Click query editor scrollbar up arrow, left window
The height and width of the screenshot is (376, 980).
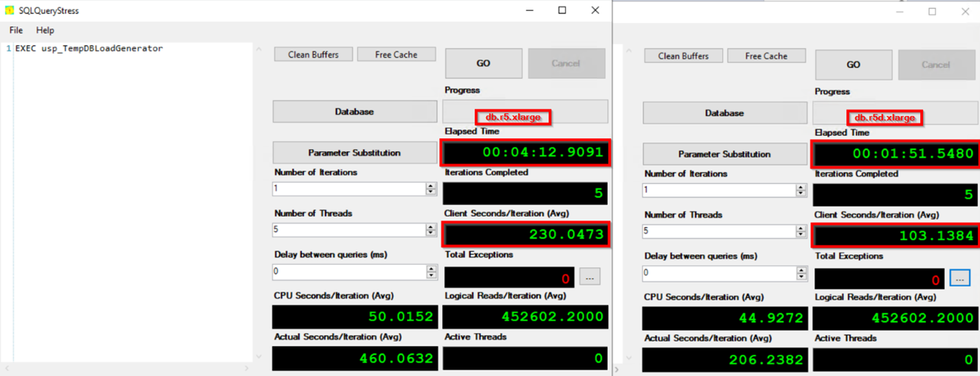(x=259, y=49)
